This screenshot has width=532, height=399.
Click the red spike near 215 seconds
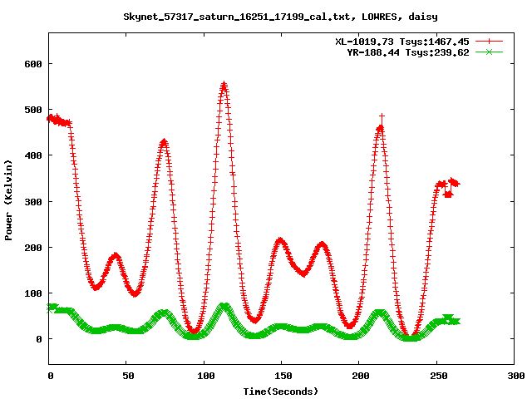click(382, 117)
